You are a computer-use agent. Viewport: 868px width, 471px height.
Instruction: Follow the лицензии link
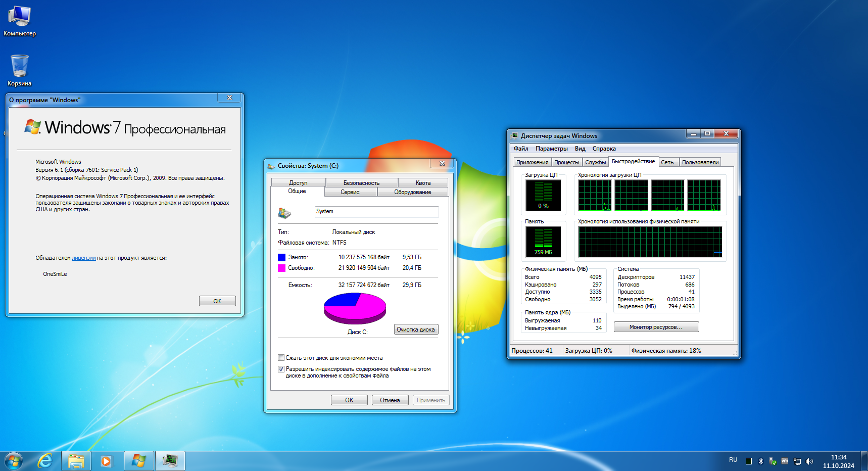(84, 258)
